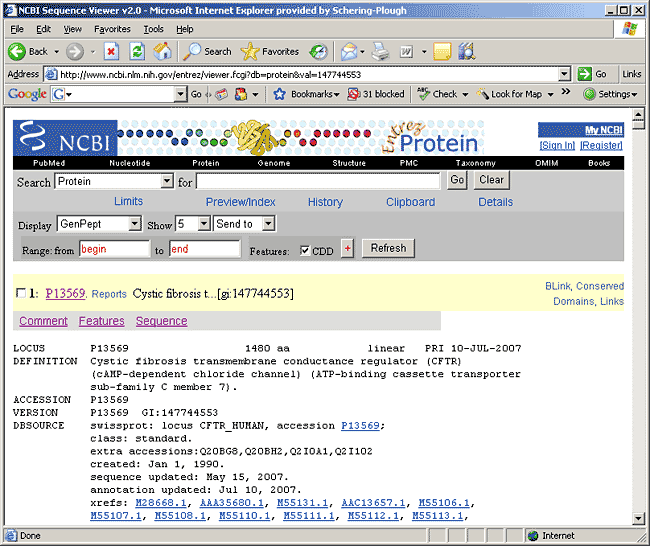Image resolution: width=650 pixels, height=546 pixels.
Task: Open the Google search box dropdown arrow
Action: tap(180, 94)
